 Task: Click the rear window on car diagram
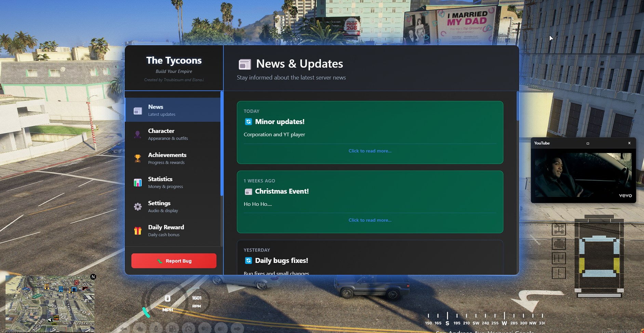[x=599, y=273]
